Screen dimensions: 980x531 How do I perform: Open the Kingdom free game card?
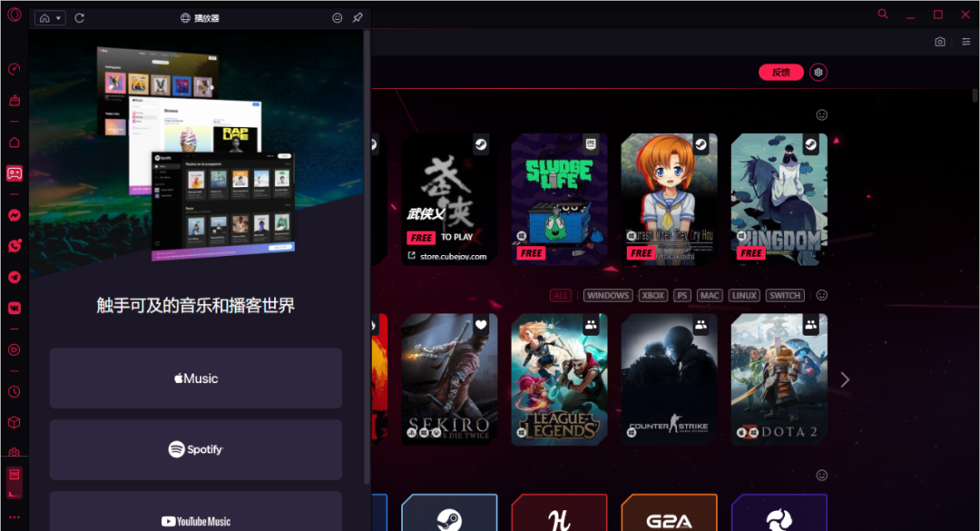779,199
